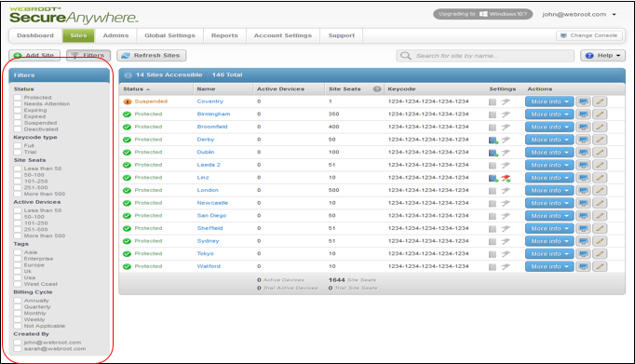
Task: Check the sarah@webroot.com created-by filter
Action: (18, 348)
